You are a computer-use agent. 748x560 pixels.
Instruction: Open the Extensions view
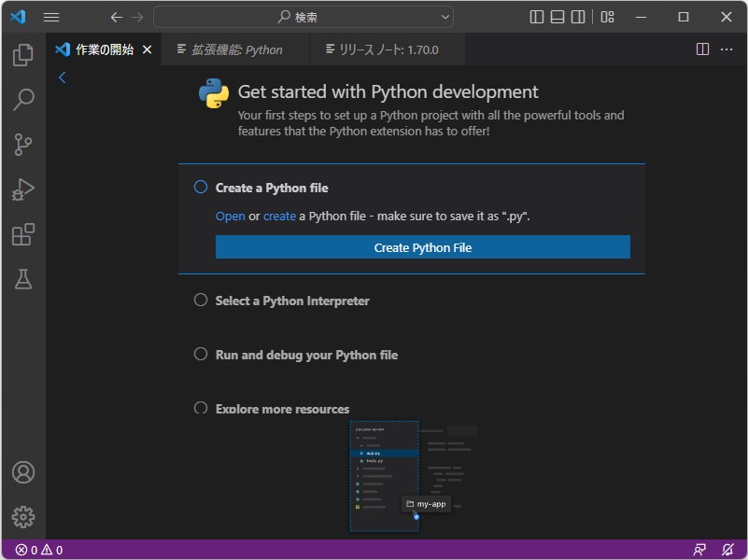(x=23, y=233)
